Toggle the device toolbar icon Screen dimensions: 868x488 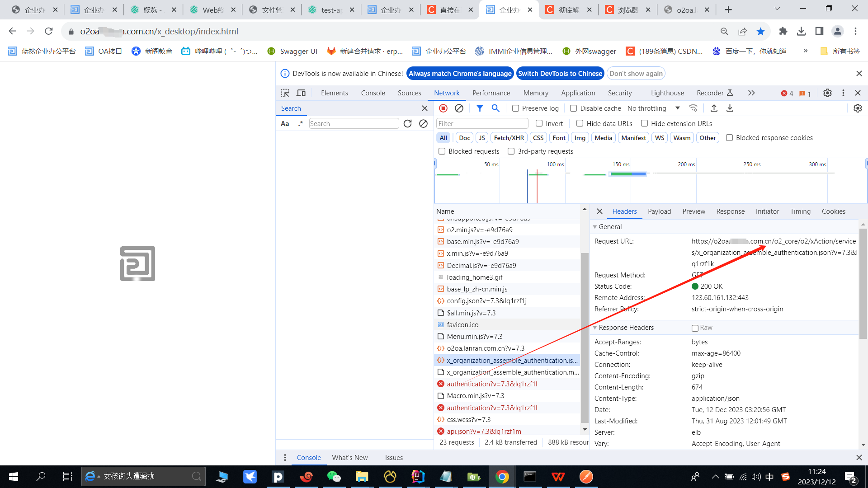(301, 93)
